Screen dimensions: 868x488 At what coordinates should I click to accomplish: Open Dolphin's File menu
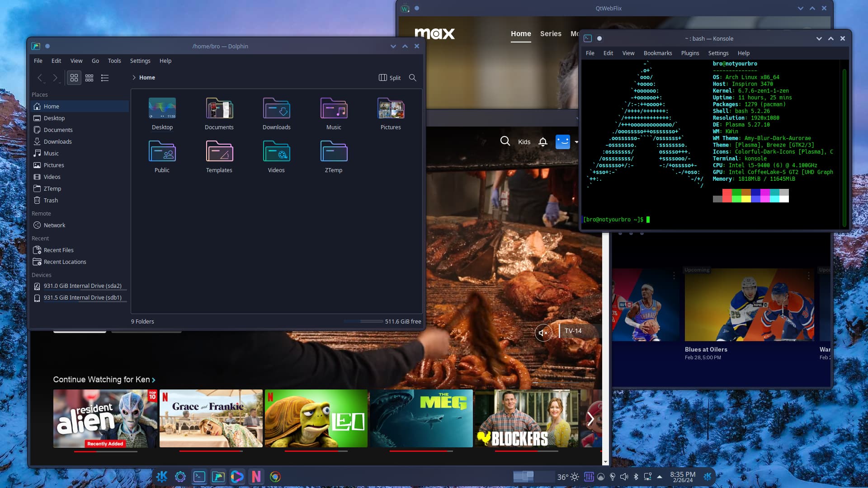coord(38,61)
